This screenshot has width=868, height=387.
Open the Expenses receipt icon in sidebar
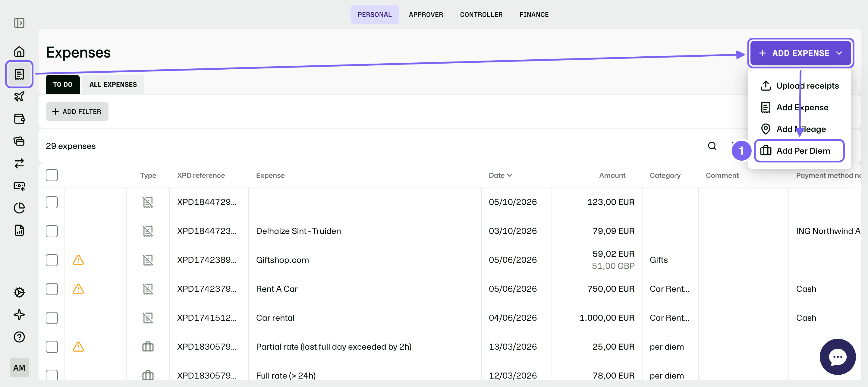coord(19,74)
